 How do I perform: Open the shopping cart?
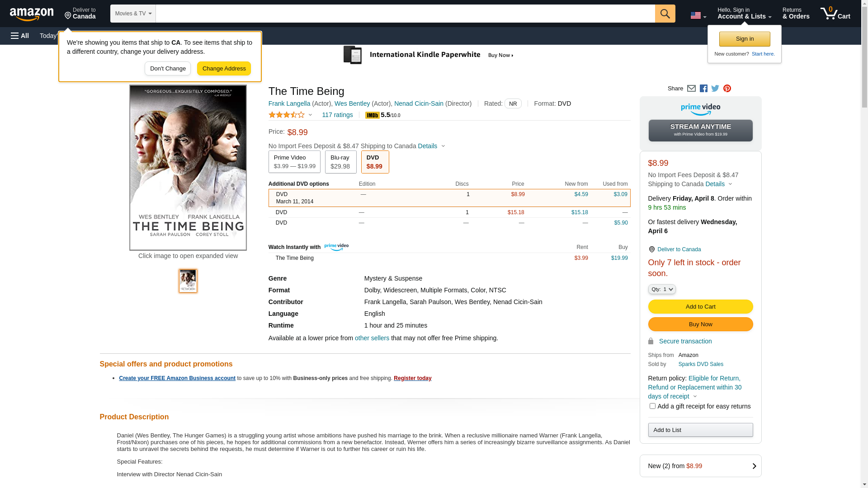(835, 14)
